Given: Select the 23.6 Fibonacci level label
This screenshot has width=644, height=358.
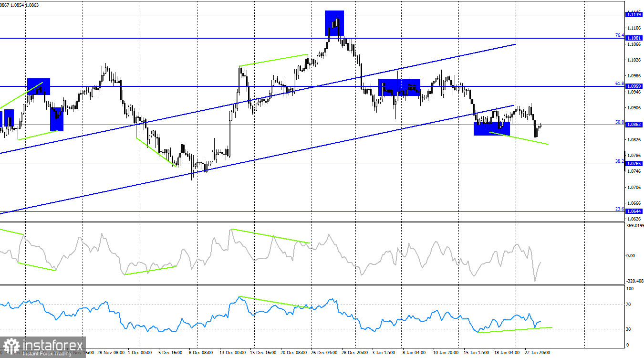Looking at the screenshot, I should (619, 209).
